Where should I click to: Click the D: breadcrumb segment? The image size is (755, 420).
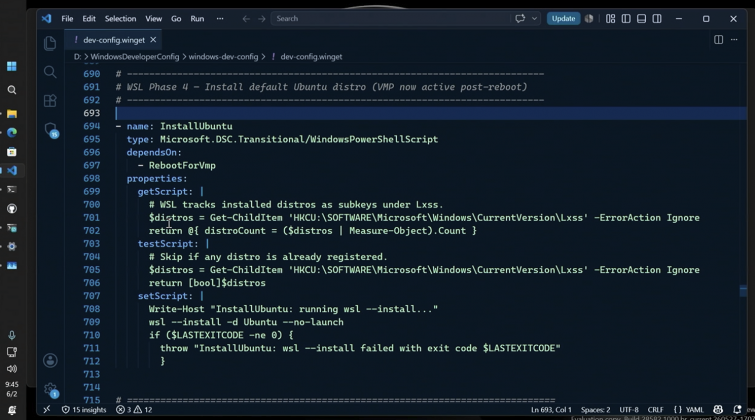pyautogui.click(x=78, y=56)
